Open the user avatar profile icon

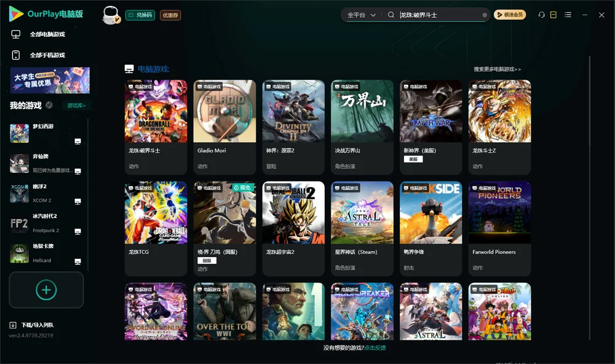pos(111,15)
